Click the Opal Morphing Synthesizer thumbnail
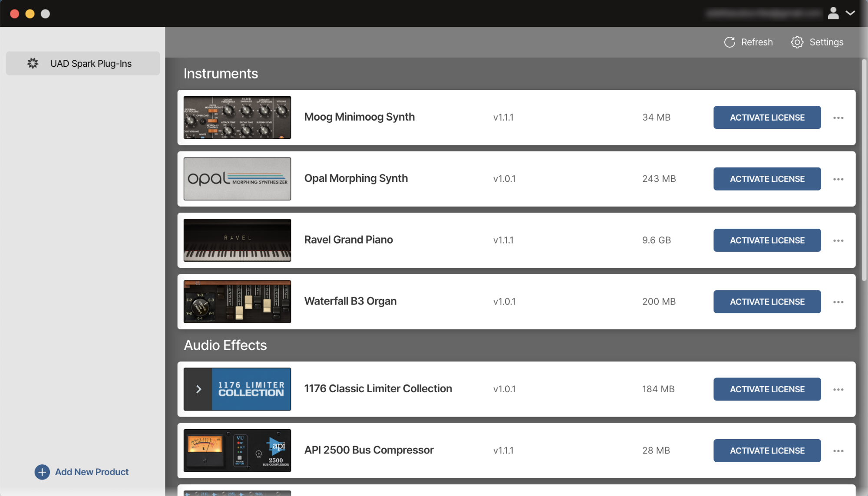 click(237, 179)
